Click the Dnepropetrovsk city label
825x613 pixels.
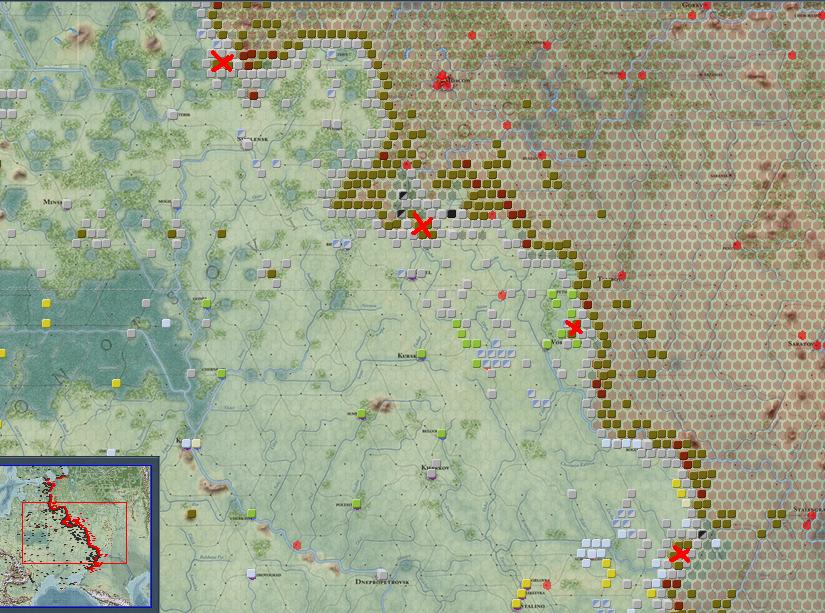(383, 582)
